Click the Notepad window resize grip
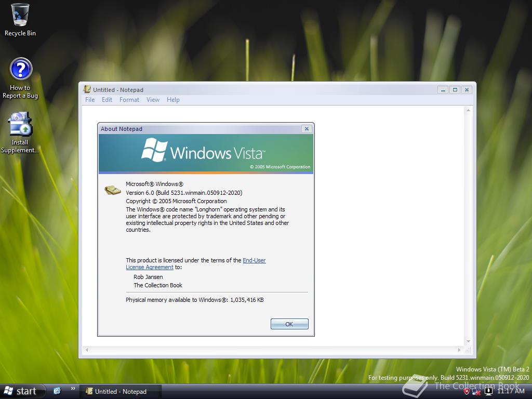The width and height of the screenshot is (532, 399). click(x=468, y=350)
